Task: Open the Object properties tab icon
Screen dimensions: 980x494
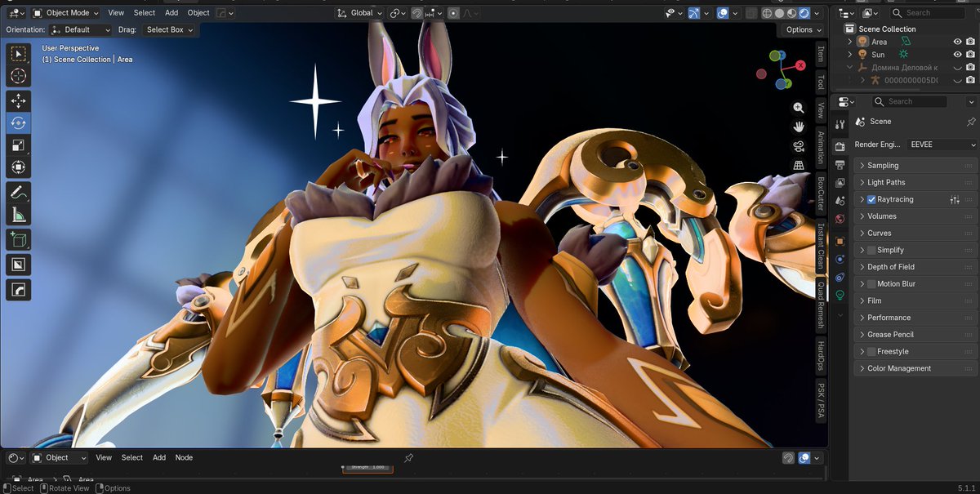Action: coord(840,241)
